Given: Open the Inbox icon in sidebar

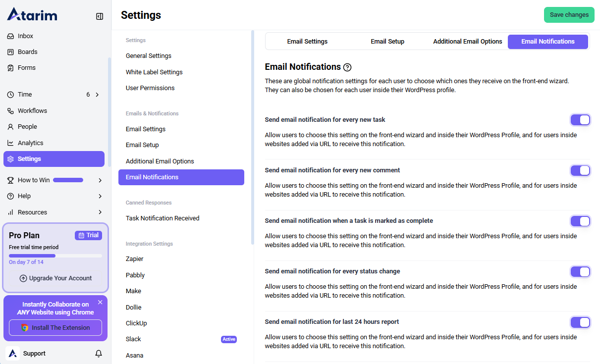Looking at the screenshot, I should tap(10, 36).
